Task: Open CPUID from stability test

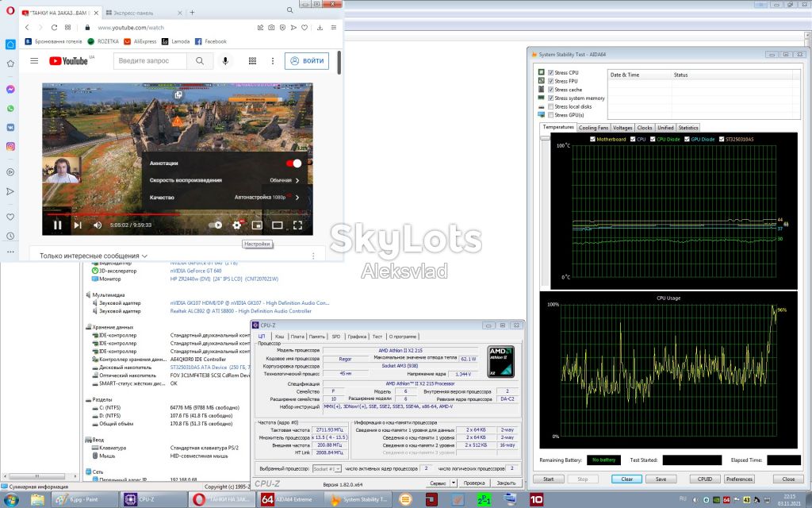Action: (x=705, y=479)
